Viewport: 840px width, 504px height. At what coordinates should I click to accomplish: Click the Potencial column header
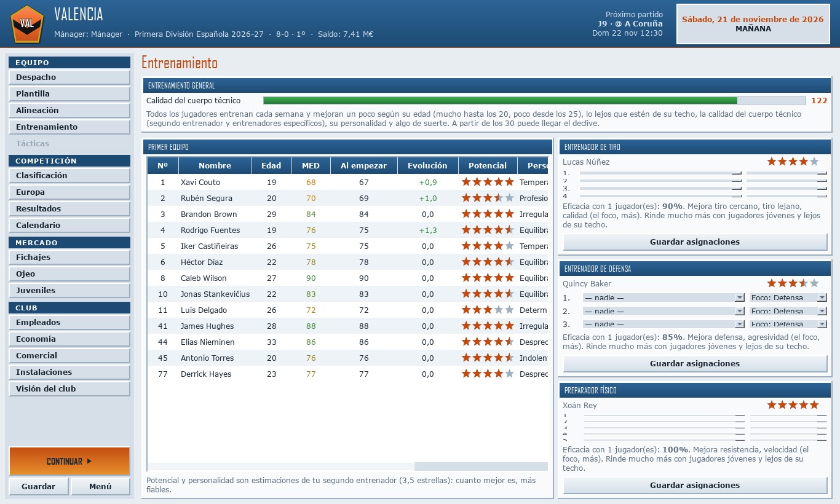(488, 165)
